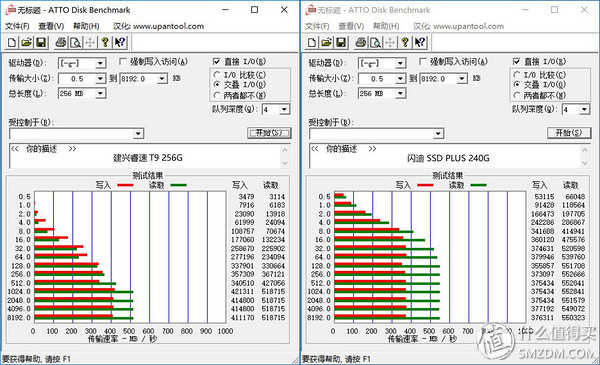Click Save disk icon in right ATTO window
Screen dimensions: 600x365
tap(341, 42)
